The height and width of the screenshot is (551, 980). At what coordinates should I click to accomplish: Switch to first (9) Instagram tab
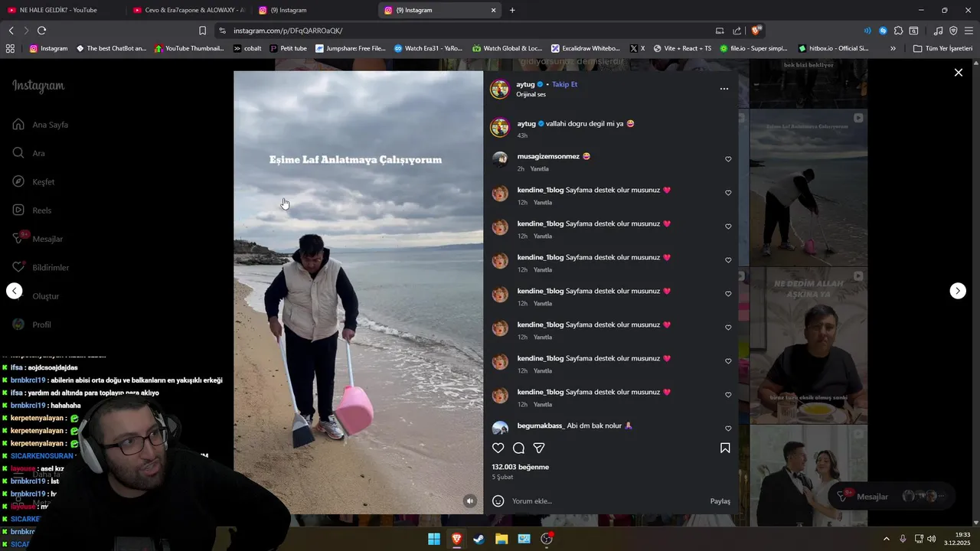click(x=314, y=10)
